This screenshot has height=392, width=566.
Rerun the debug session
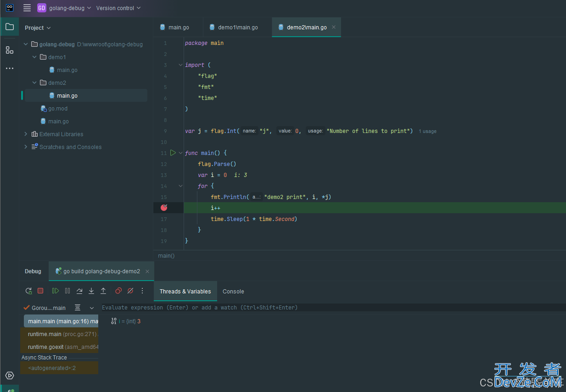pyautogui.click(x=28, y=291)
